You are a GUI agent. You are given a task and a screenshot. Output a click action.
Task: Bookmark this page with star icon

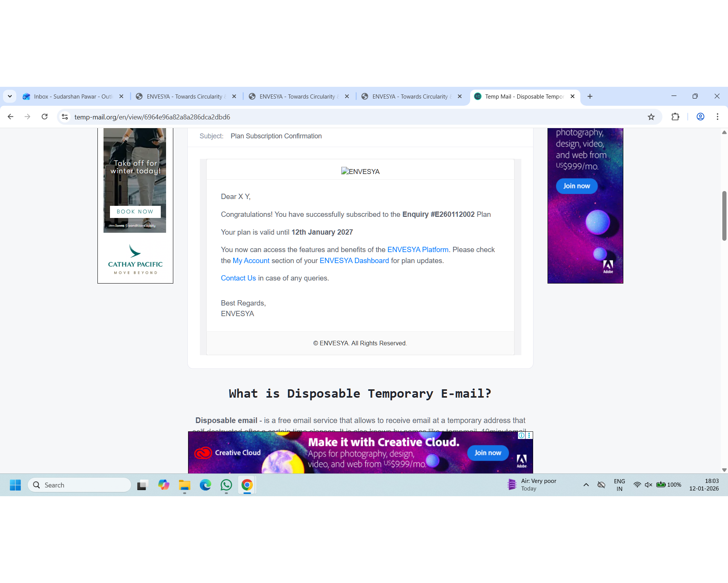click(x=651, y=117)
